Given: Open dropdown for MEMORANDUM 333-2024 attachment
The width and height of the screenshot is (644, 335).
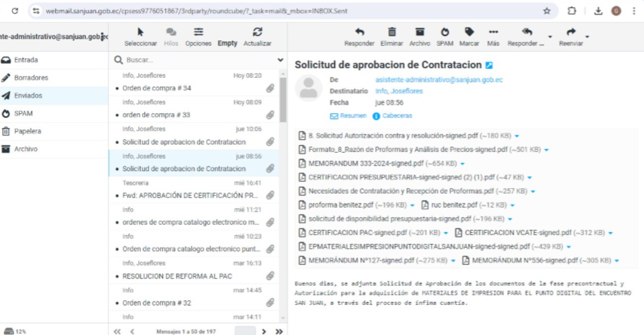Looking at the screenshot, I should [462, 164].
